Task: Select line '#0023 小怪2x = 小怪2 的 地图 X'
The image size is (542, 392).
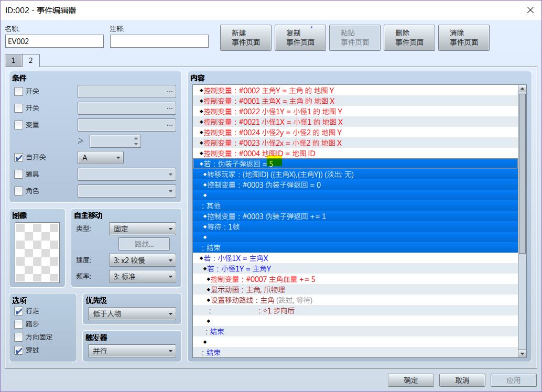Action: click(x=355, y=143)
